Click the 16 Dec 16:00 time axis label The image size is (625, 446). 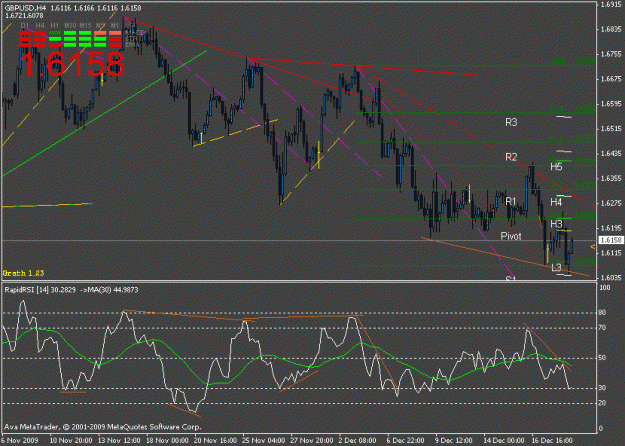pos(552,440)
